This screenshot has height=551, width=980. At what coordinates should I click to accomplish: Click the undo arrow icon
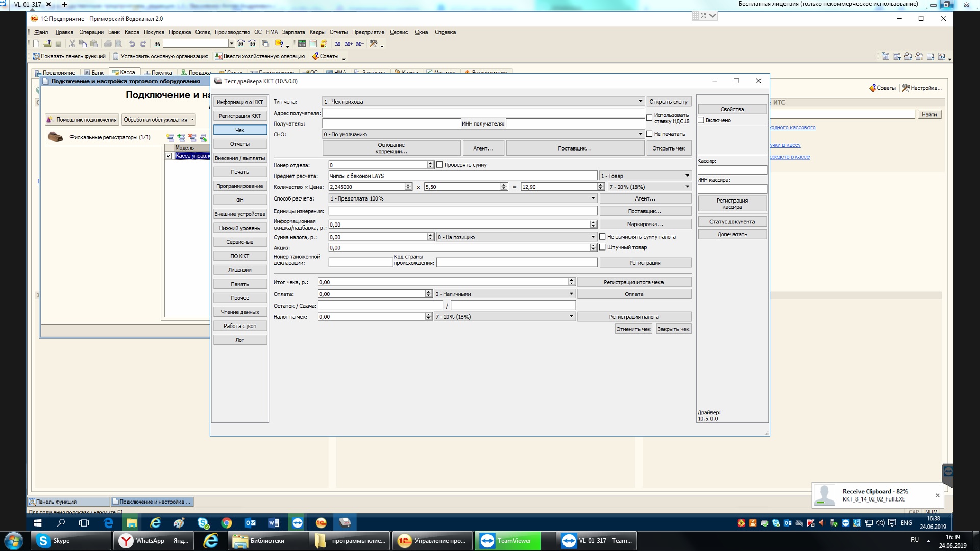point(132,44)
